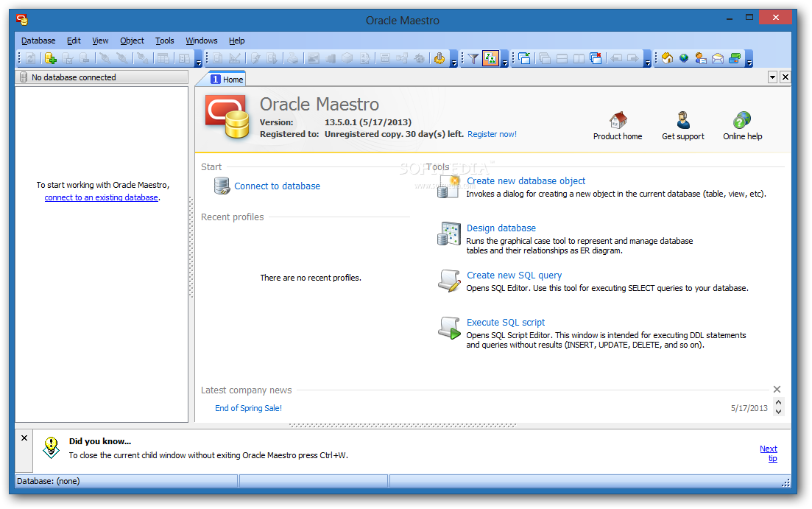Open the tab list dropdown arrow
Image resolution: width=812 pixels, height=509 pixels.
772,77
